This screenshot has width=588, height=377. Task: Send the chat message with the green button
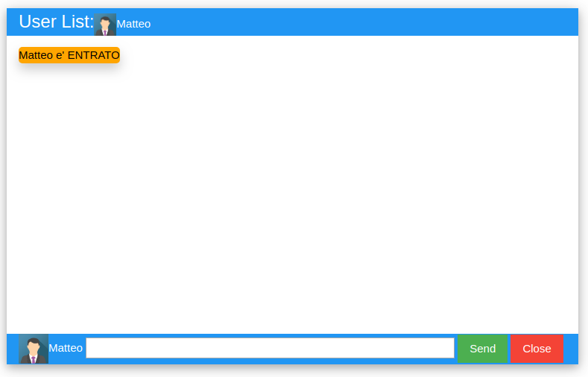click(x=483, y=349)
